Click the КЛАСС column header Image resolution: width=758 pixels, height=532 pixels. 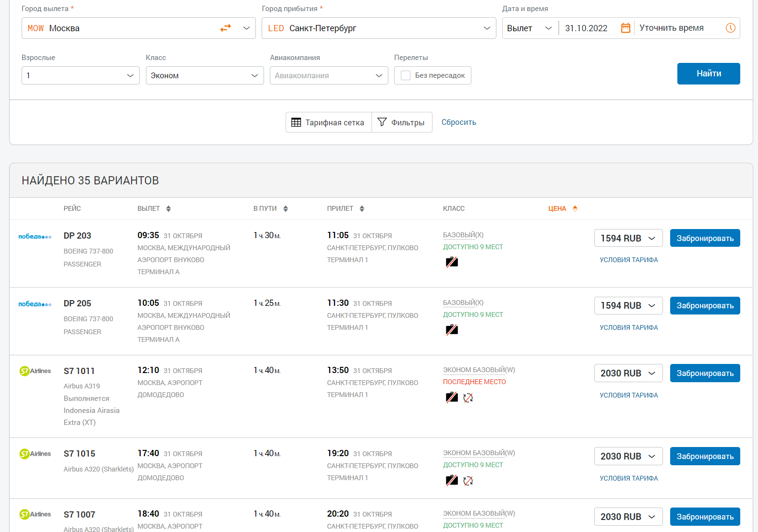click(454, 208)
